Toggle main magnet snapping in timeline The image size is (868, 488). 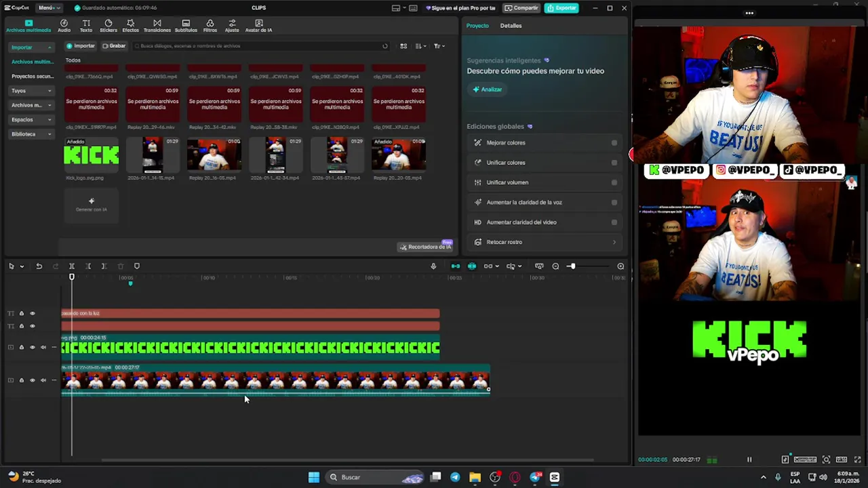coord(456,266)
